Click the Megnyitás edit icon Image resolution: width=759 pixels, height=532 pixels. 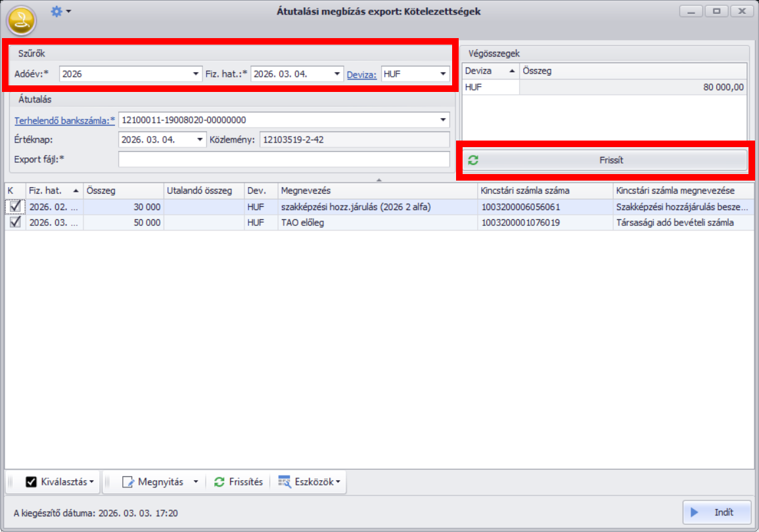128,482
